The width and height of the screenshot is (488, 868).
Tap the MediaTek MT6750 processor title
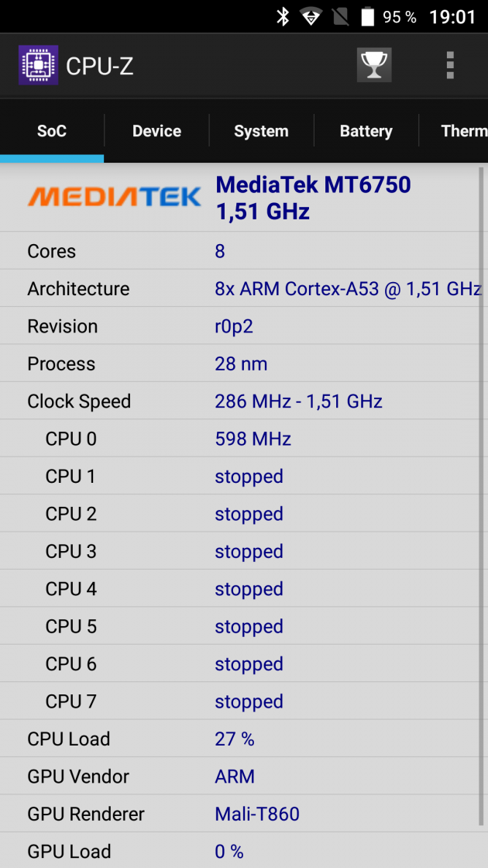coord(313,184)
